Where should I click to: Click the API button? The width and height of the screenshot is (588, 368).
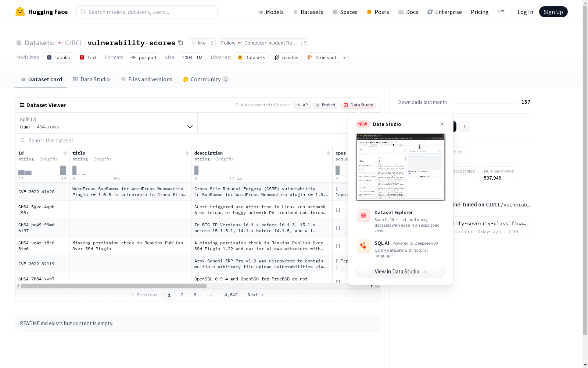pos(302,105)
